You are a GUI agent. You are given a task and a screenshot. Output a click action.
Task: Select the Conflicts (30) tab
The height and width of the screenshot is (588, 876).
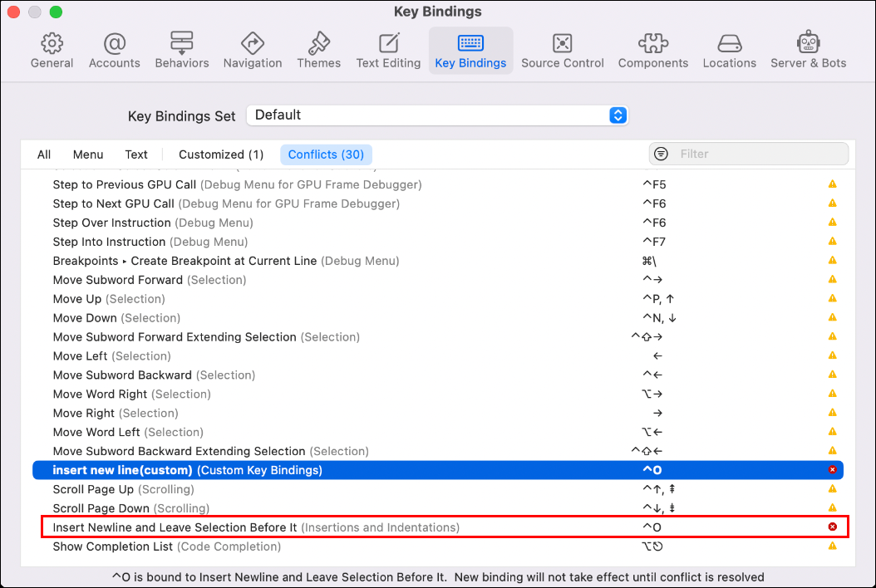pos(327,154)
